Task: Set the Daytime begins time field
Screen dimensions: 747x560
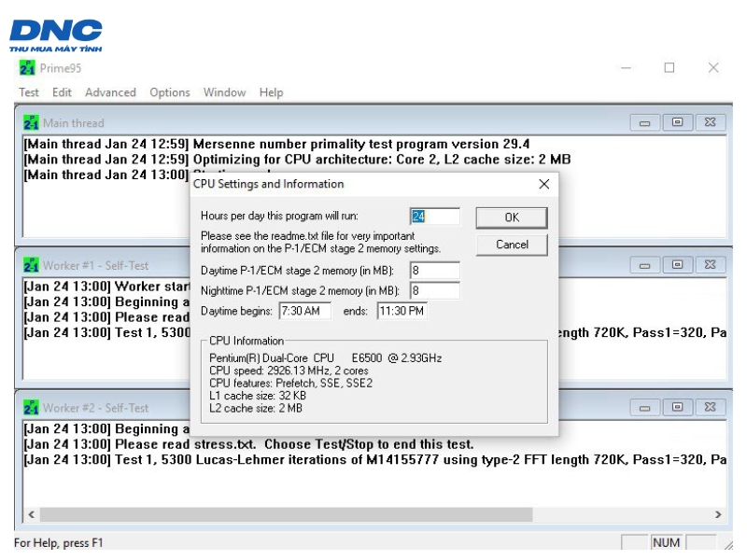Action: pos(305,311)
